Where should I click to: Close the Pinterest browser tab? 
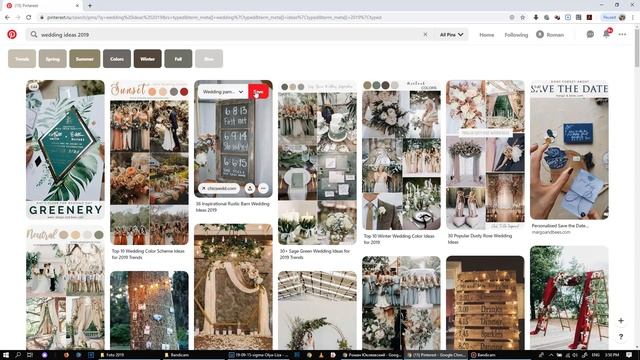(x=77, y=6)
